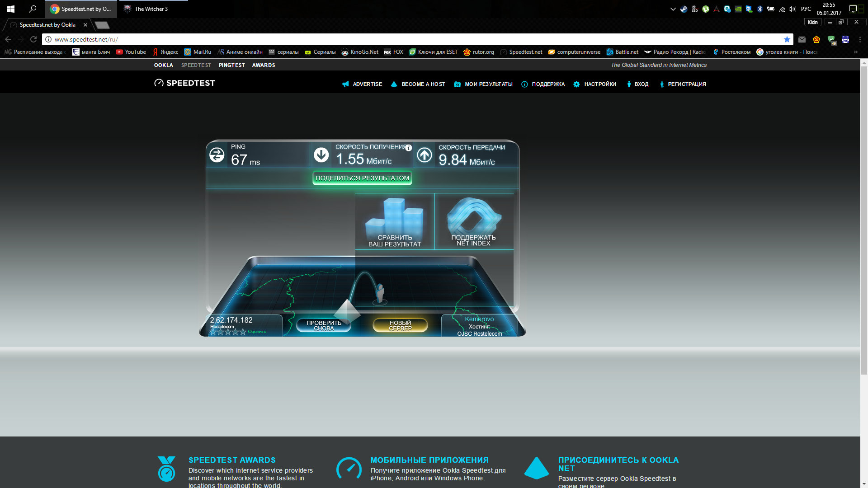Click the Speedtest Awards medal icon
Viewport: 868px width, 488px height.
(x=166, y=469)
